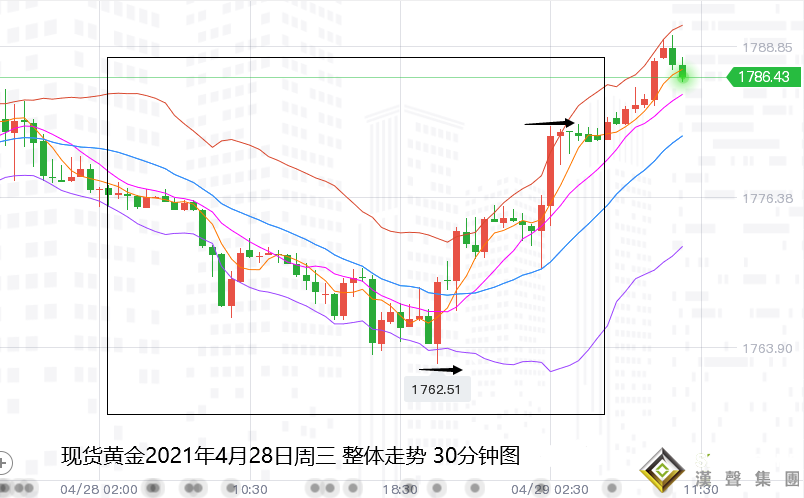804x498 pixels.
Task: Click the 漢聲集團 watermark text
Action: pyautogui.click(x=740, y=479)
